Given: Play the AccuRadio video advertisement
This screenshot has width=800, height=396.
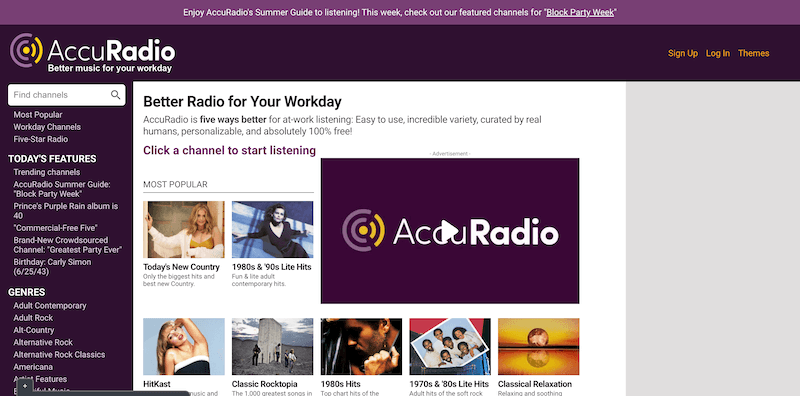Looking at the screenshot, I should [449, 231].
